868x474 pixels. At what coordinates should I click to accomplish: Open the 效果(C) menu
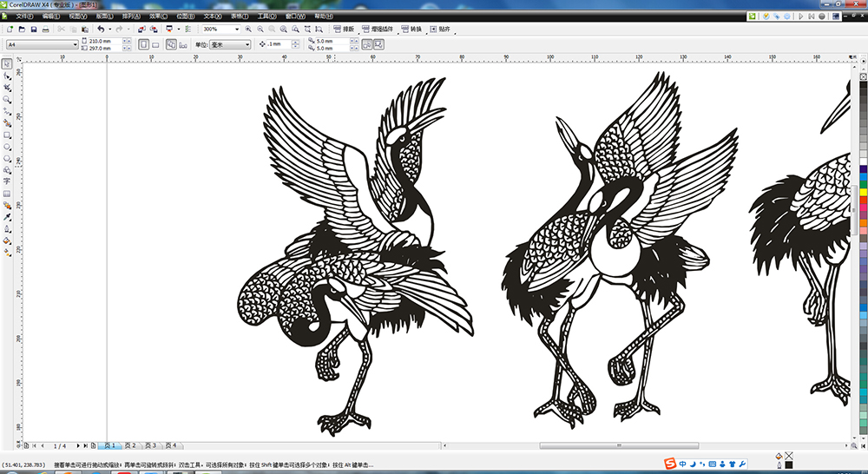tap(157, 16)
